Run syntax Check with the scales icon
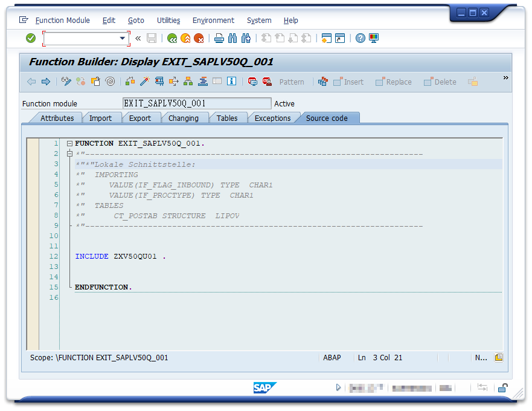Screen dimensions: 532x411 [x=130, y=82]
